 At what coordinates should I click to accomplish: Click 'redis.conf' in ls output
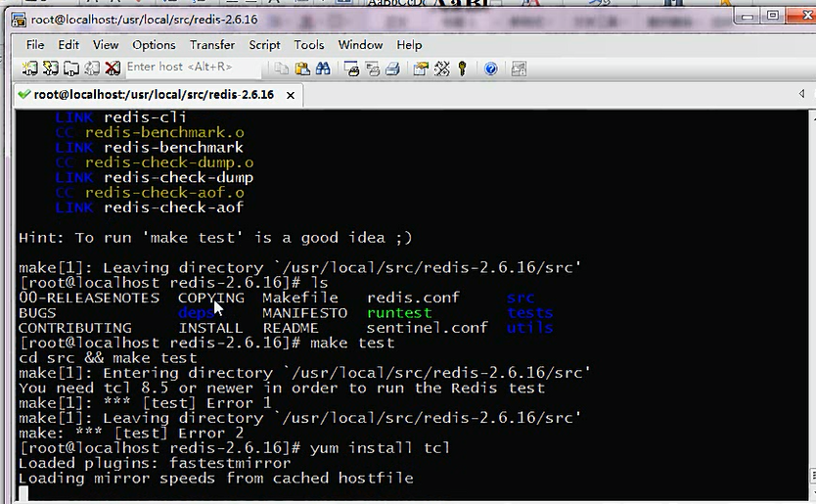point(413,298)
